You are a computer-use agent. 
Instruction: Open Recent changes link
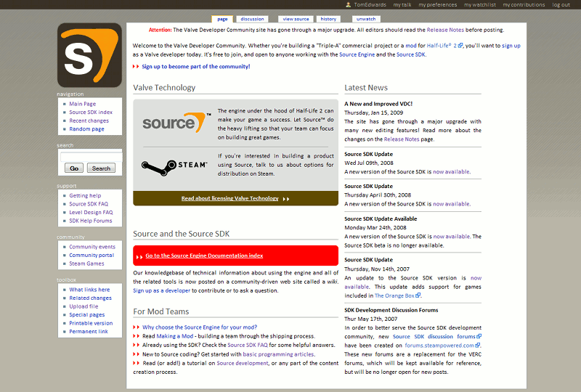[89, 121]
